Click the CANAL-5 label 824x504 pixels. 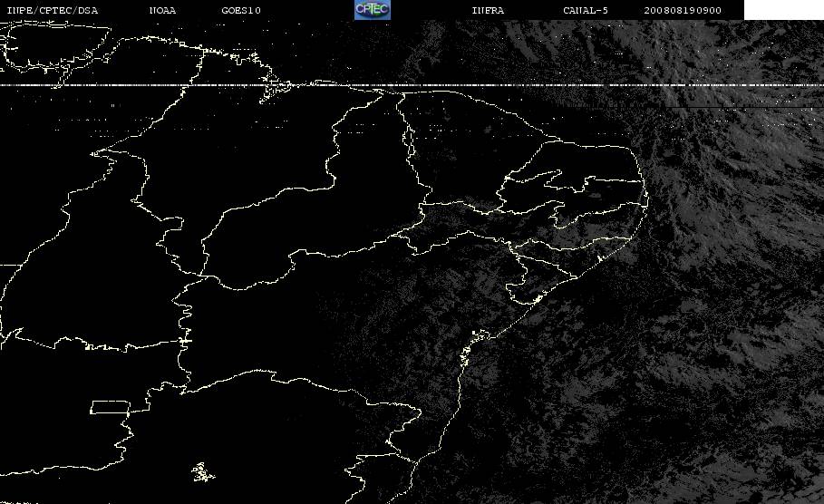tap(586, 11)
